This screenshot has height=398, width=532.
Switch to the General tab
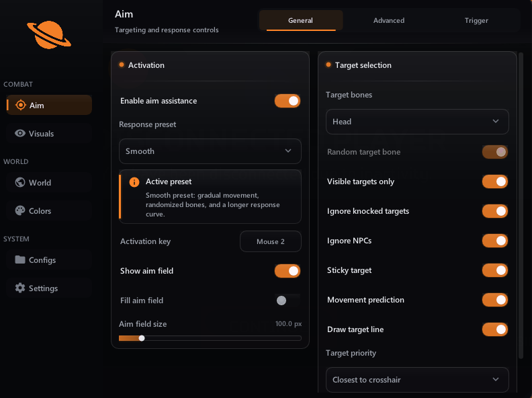tap(301, 20)
